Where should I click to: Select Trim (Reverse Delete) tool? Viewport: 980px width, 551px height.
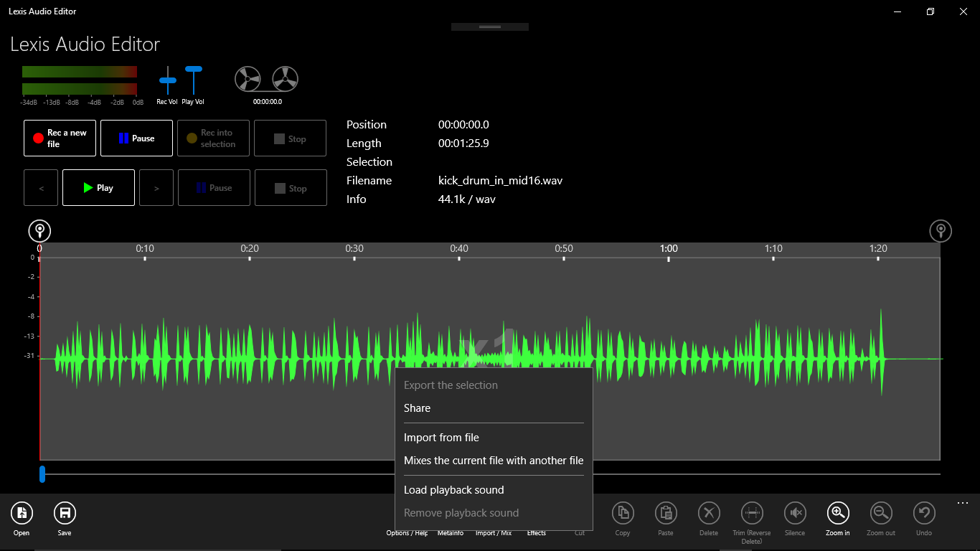point(752,513)
